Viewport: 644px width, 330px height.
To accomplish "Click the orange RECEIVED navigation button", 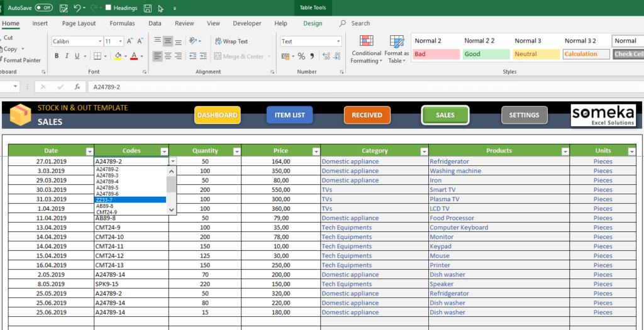I will tap(367, 115).
